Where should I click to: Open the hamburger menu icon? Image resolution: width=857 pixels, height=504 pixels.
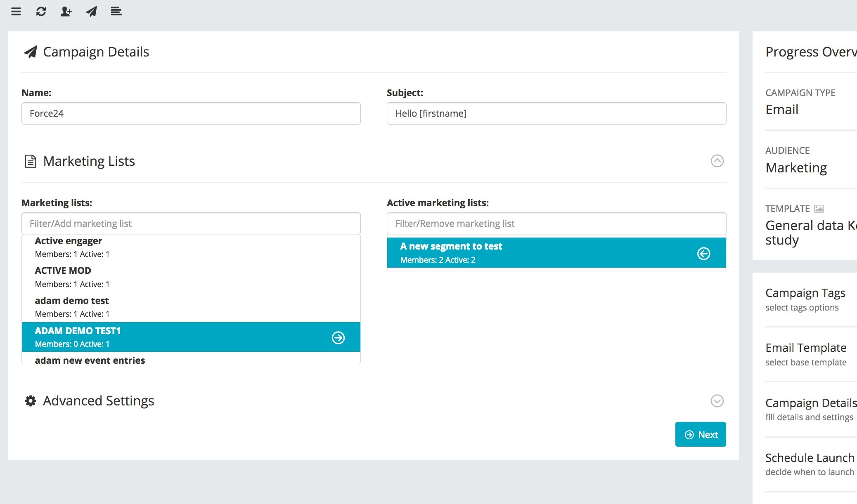tap(16, 12)
